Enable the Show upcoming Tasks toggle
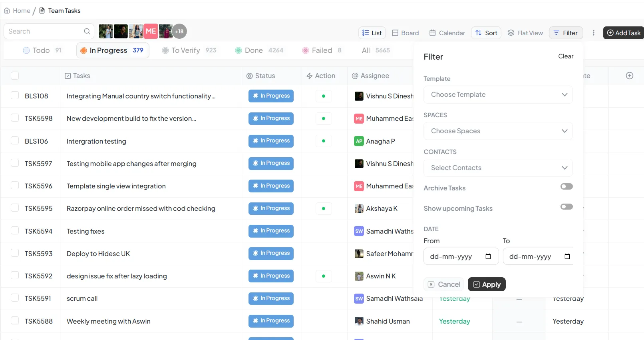The height and width of the screenshot is (340, 644). point(566,207)
